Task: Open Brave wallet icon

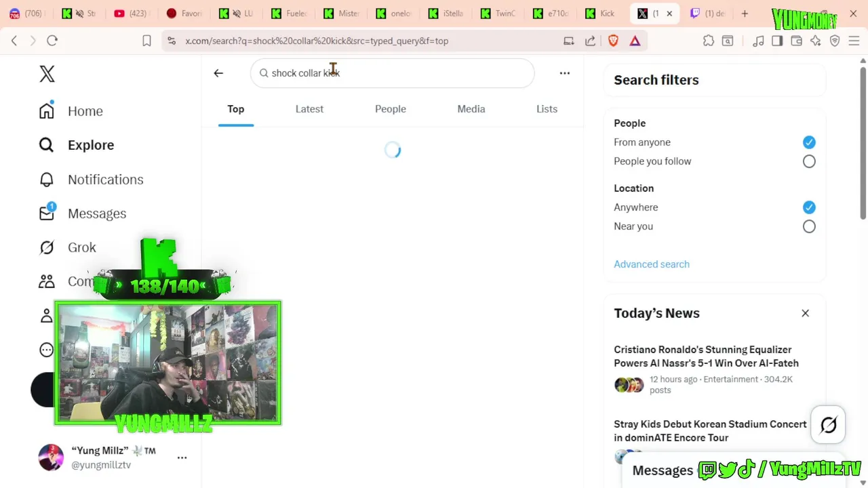Action: pyautogui.click(x=796, y=41)
